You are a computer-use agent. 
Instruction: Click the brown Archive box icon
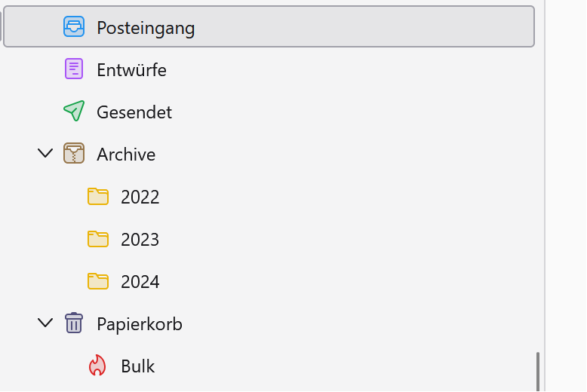click(73, 154)
